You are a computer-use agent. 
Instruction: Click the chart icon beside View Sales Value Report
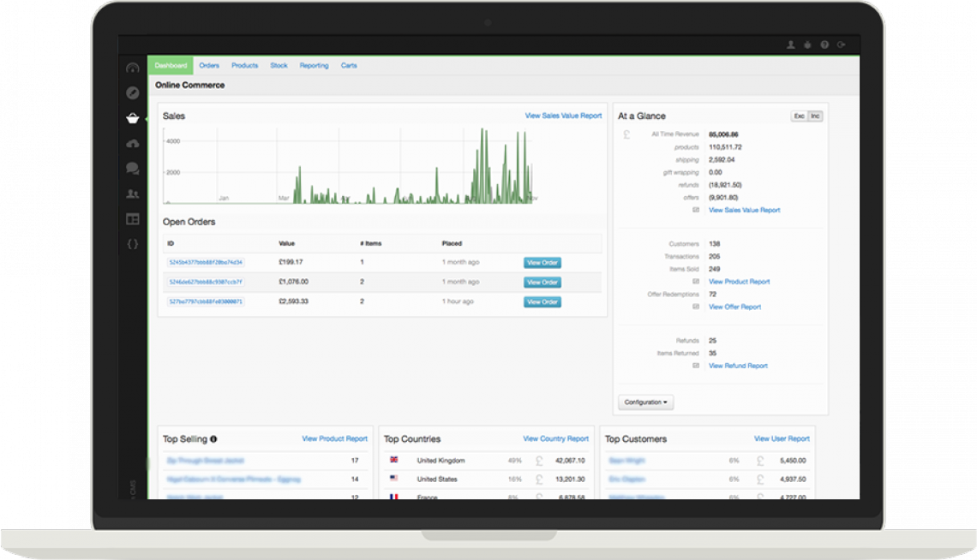696,210
